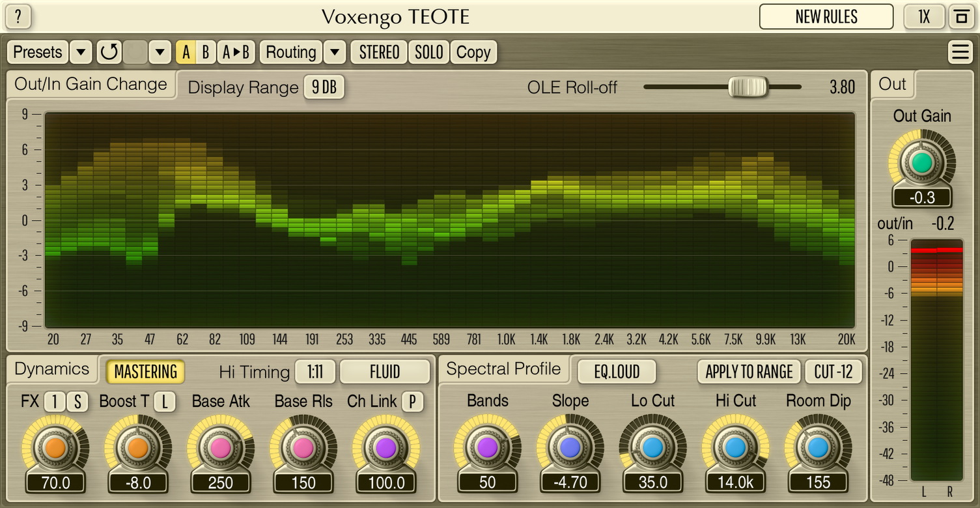Screen dimensions: 980x508
Task: Open the FLUID mode selector
Action: coord(385,372)
